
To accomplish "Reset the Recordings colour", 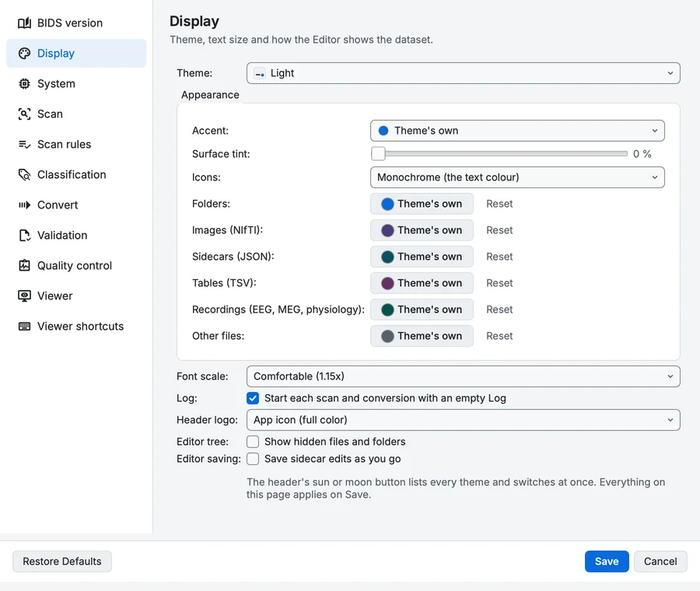I will tap(499, 309).
